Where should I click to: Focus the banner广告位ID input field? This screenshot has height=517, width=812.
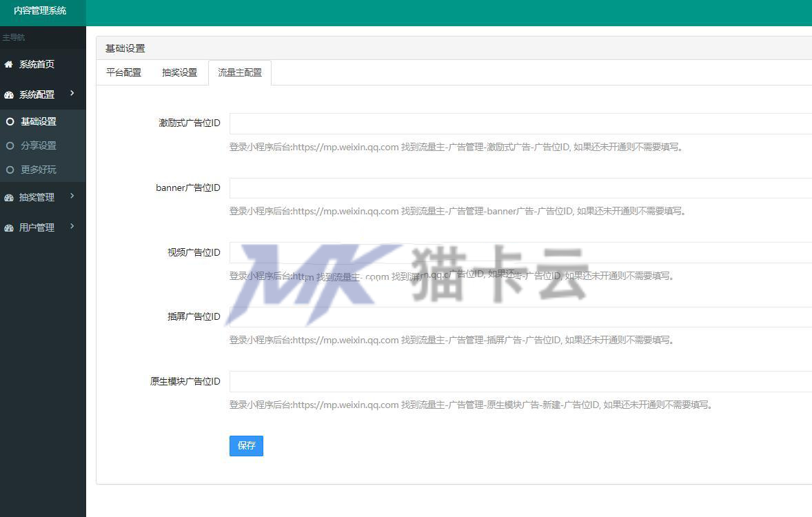[520, 188]
